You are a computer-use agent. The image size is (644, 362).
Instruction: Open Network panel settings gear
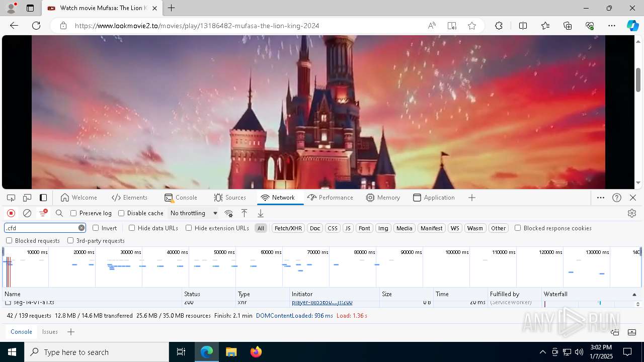click(x=632, y=213)
